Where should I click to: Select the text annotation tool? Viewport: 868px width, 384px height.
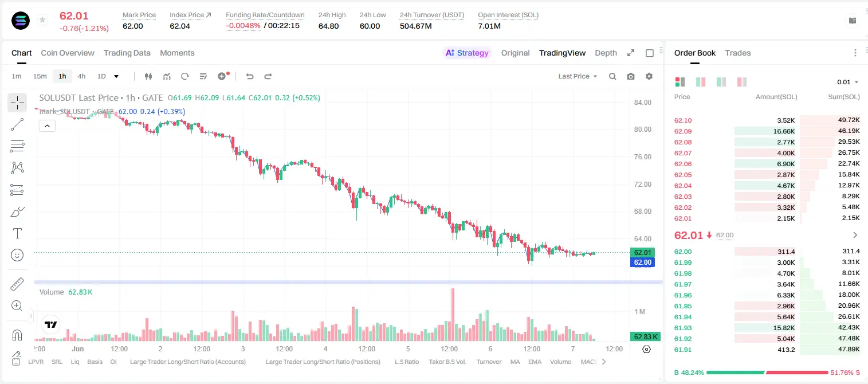tap(17, 233)
